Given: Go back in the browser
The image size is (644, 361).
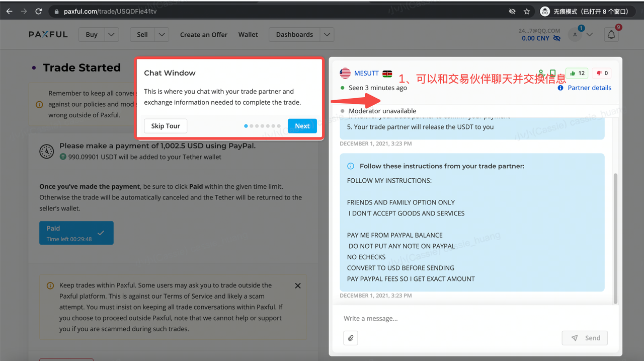Looking at the screenshot, I should (x=9, y=11).
